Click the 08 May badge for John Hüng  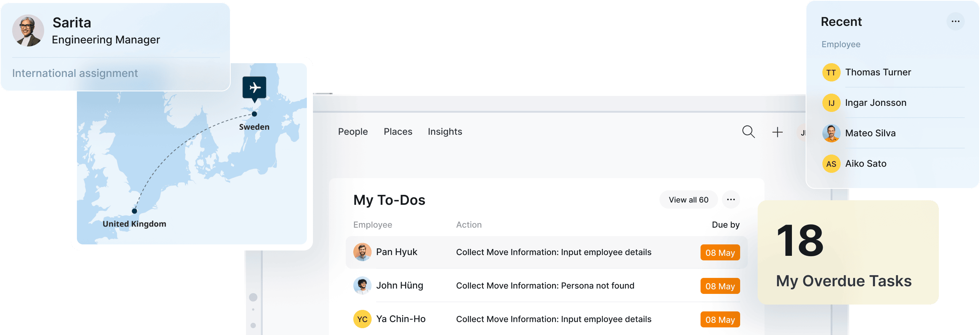pos(720,286)
